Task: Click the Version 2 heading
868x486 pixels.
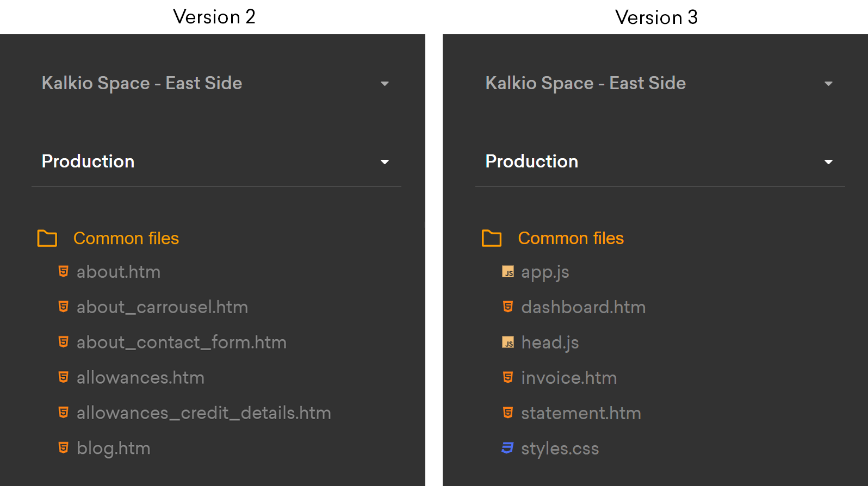Action: pyautogui.click(x=214, y=17)
